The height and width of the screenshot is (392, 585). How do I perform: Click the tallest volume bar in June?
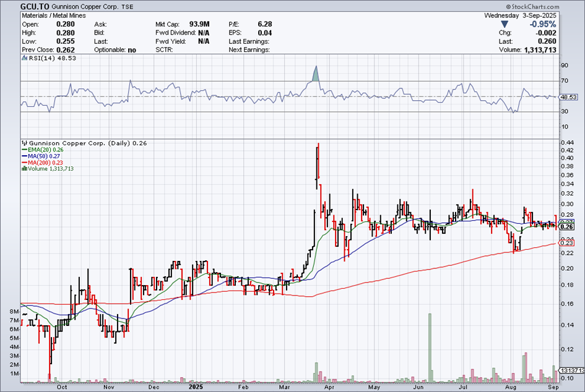[x=430, y=348]
